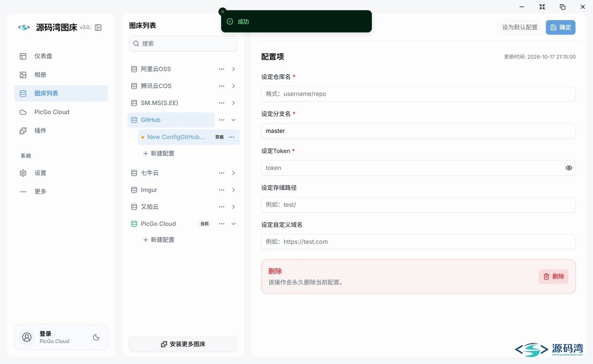Open more options for 阿里云OSS

click(x=222, y=69)
